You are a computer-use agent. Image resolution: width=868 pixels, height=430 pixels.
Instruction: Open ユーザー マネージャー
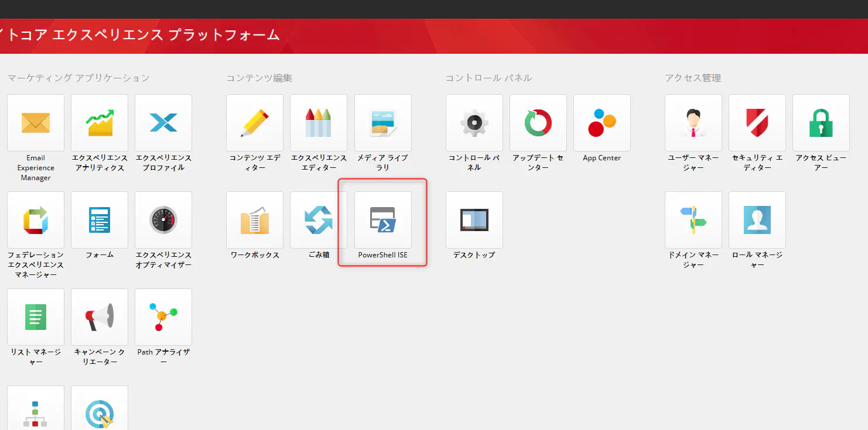coord(693,123)
